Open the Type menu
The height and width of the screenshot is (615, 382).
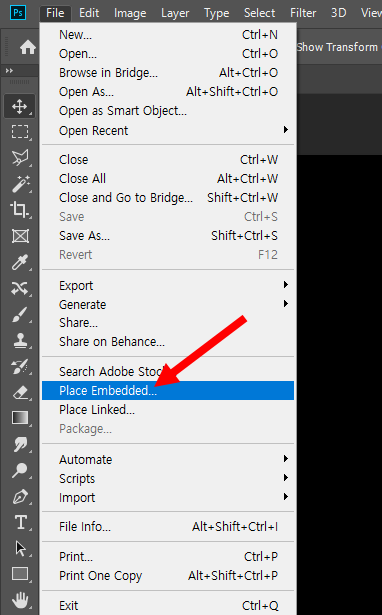(x=216, y=13)
